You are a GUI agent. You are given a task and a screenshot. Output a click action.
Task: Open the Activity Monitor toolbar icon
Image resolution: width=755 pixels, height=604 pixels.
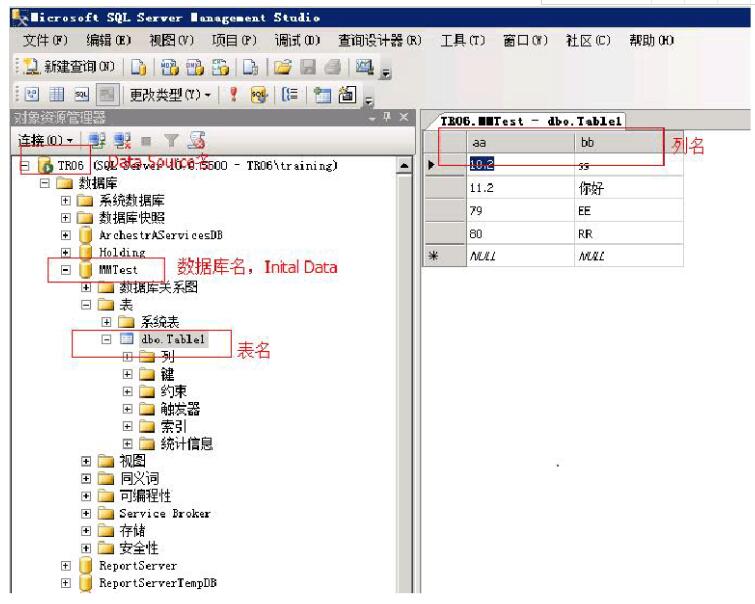point(364,67)
